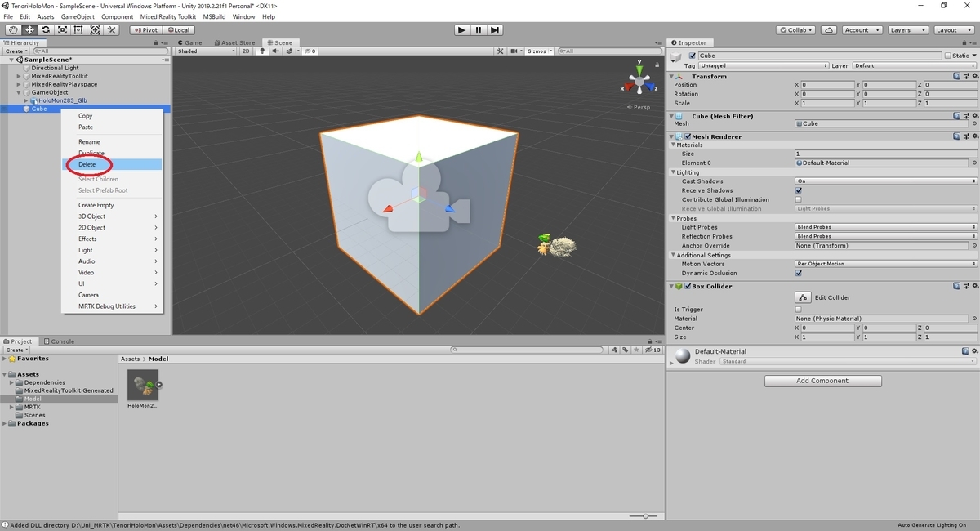
Task: Lock the Hierarchy panel
Action: point(156,42)
